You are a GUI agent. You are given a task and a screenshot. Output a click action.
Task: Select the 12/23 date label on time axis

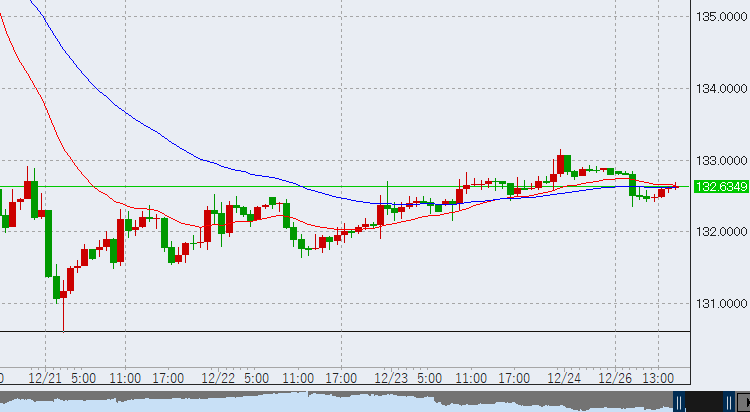(391, 378)
